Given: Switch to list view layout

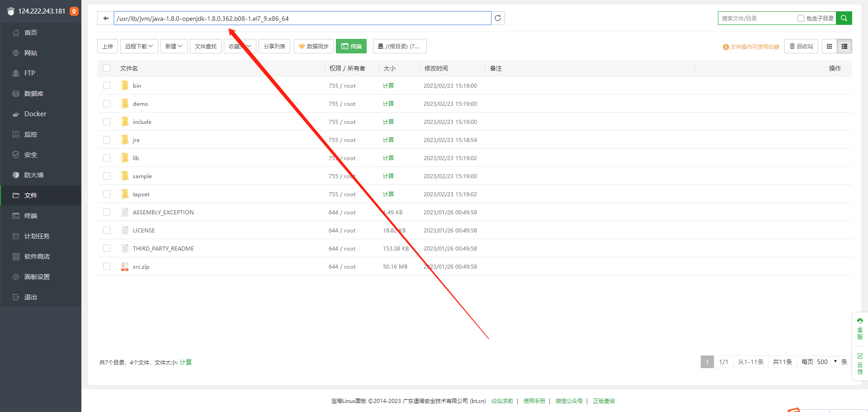Looking at the screenshot, I should click(x=844, y=46).
